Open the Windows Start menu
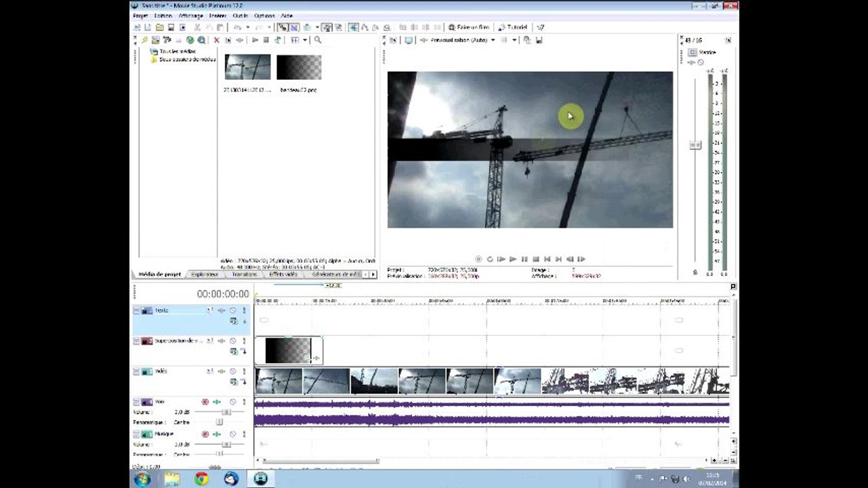 [x=142, y=479]
